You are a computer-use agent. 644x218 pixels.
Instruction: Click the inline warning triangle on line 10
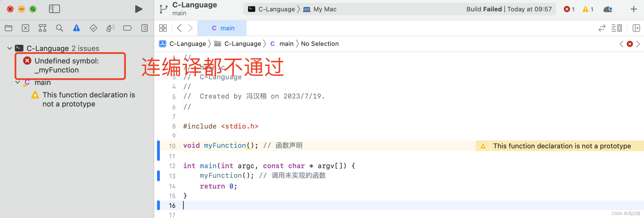coord(483,146)
